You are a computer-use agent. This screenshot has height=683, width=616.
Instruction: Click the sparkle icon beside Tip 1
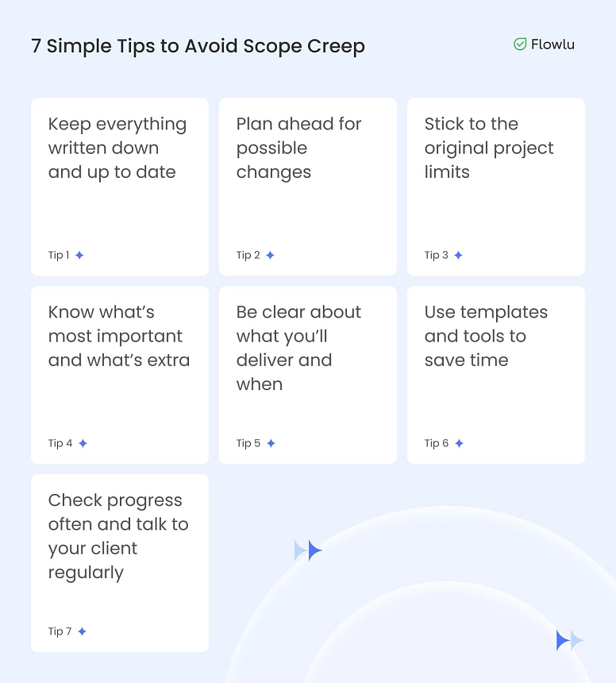(x=79, y=255)
